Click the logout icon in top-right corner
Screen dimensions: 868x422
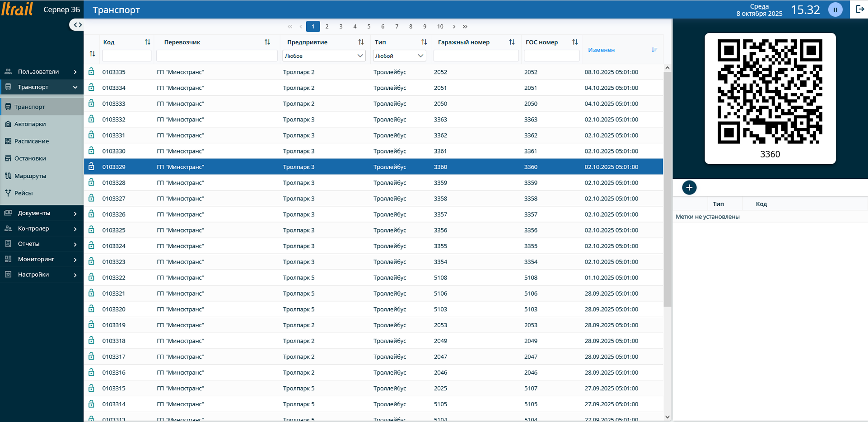tap(859, 9)
